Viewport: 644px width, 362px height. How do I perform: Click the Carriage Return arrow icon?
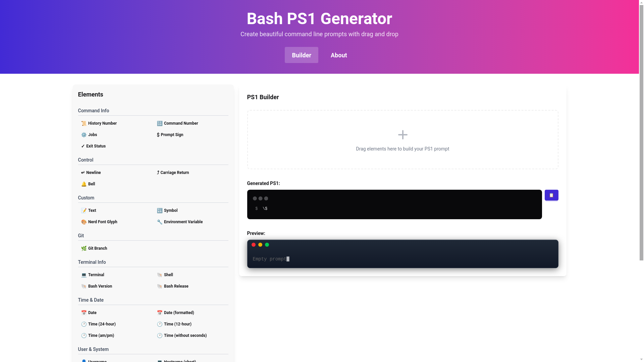158,173
